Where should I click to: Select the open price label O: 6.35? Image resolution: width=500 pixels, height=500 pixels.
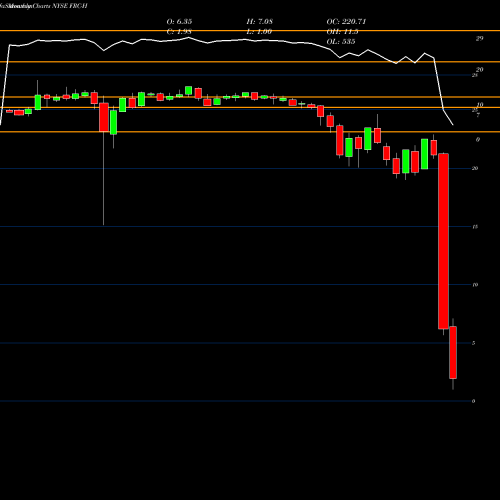pos(179,21)
